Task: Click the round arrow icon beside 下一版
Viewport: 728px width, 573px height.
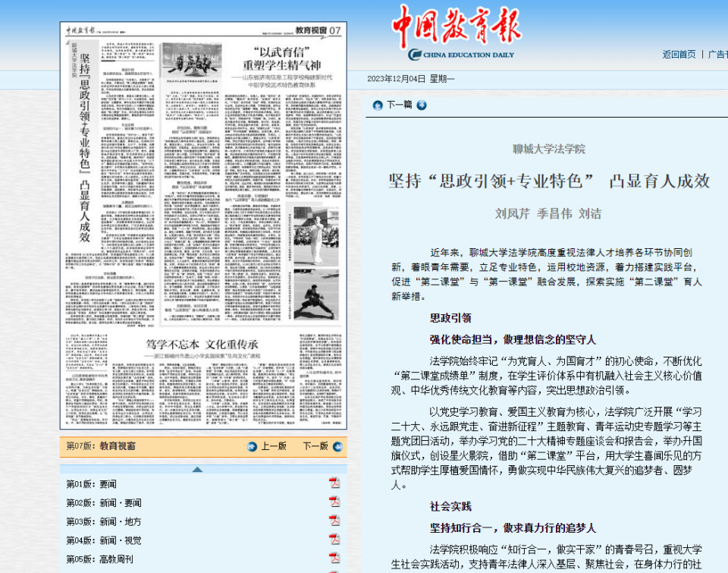Action: click(x=336, y=446)
